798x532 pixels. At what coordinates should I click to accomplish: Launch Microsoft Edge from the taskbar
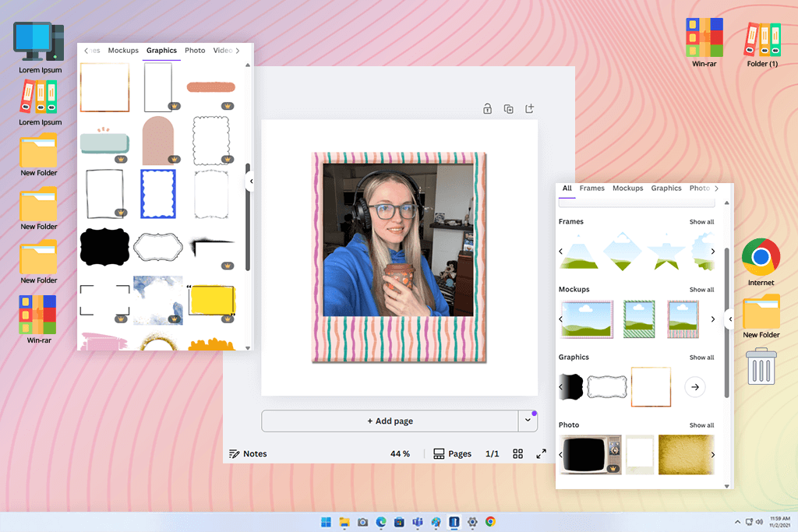(x=380, y=522)
